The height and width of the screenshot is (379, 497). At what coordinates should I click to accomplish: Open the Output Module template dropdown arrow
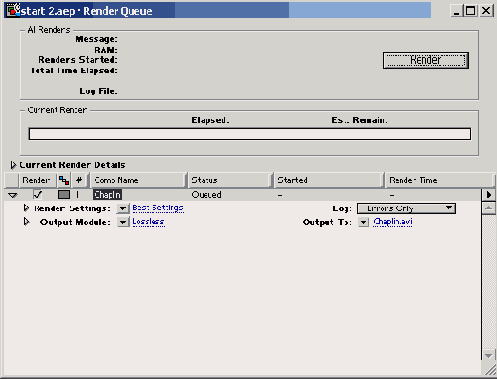pyautogui.click(x=123, y=222)
